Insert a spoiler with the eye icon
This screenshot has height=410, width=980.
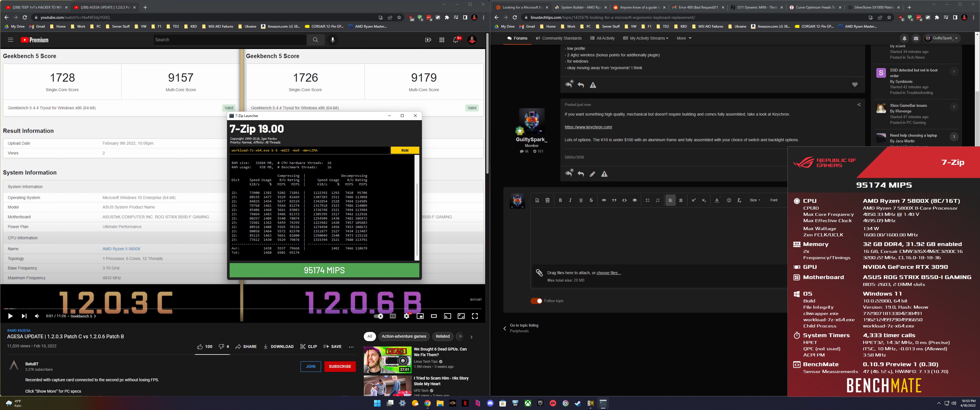(634, 200)
